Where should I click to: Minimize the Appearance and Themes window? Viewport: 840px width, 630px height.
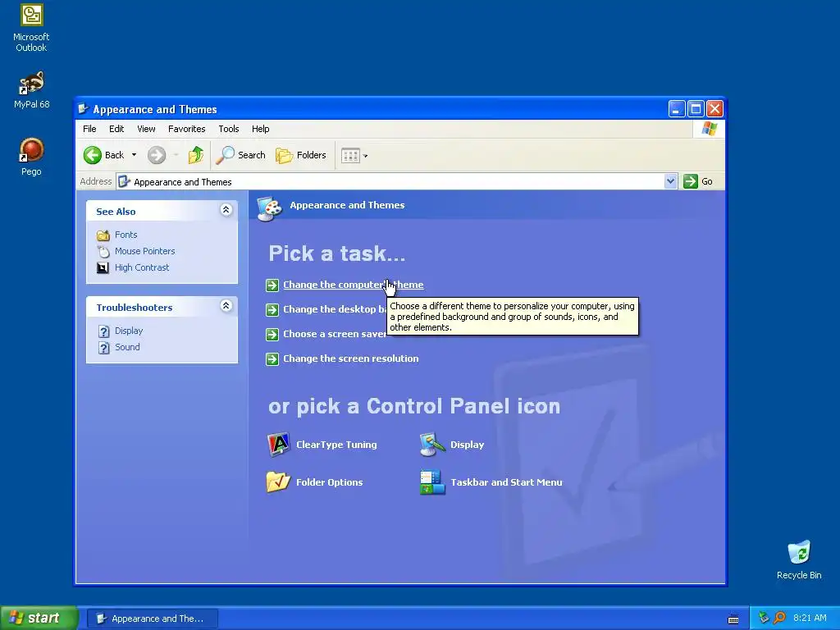[677, 109]
